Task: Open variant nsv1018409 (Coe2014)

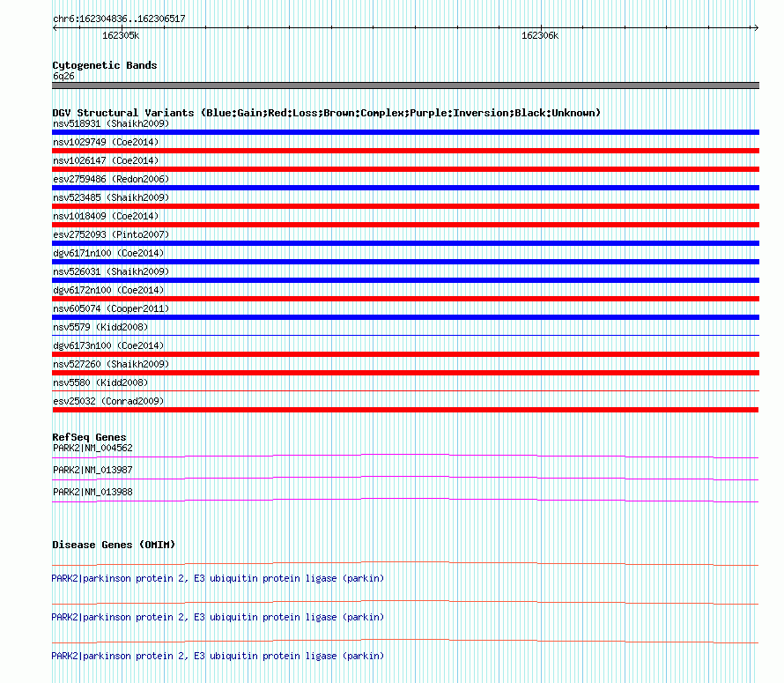Action: (106, 216)
